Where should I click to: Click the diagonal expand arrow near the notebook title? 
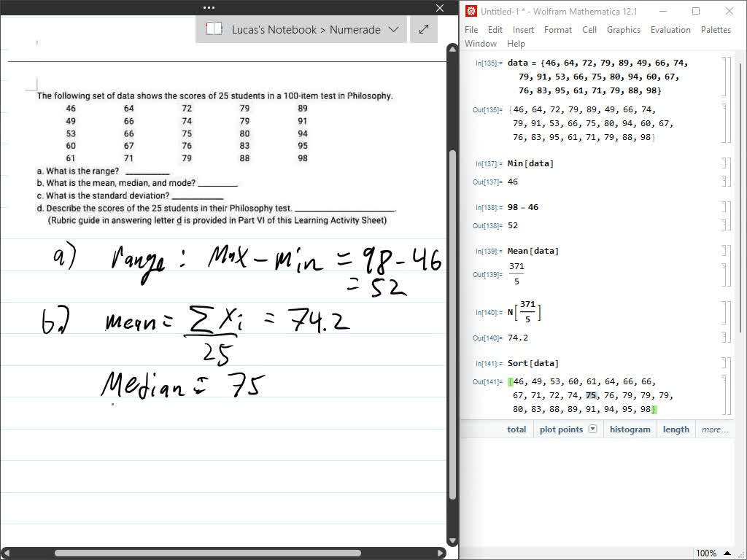click(x=423, y=29)
